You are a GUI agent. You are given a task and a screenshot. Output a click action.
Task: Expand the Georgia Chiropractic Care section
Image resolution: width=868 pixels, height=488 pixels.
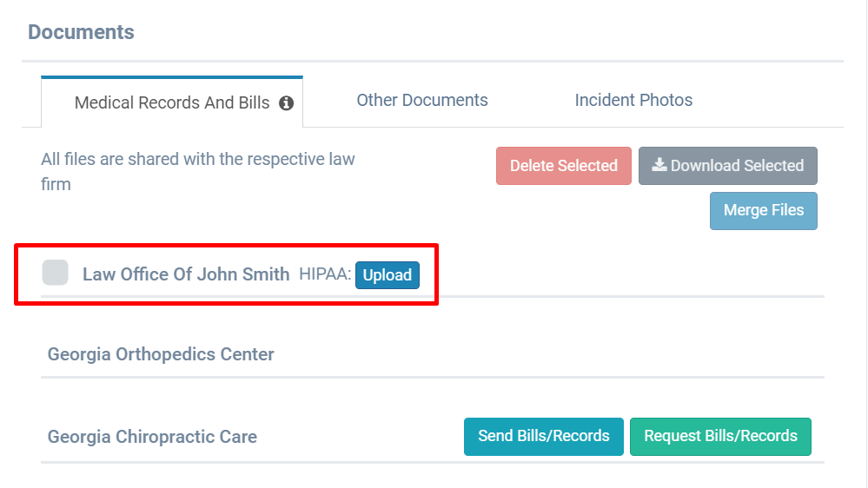(x=152, y=437)
